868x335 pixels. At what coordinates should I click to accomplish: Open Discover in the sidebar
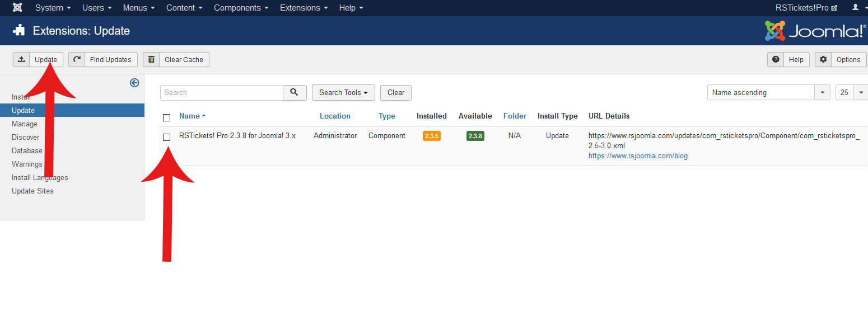coord(26,137)
